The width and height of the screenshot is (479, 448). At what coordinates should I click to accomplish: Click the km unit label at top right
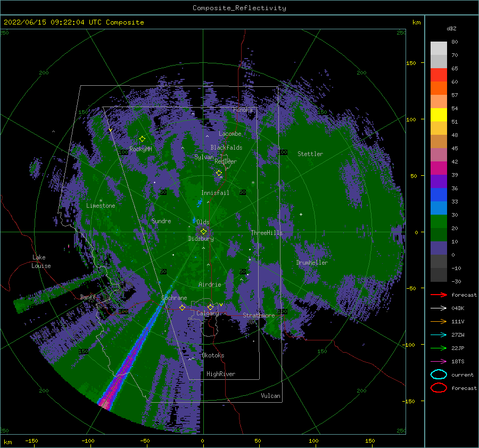pos(416,22)
